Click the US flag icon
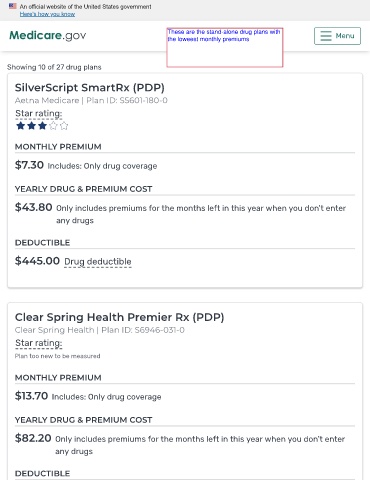Viewport: 370px width, 480px height. tap(13, 6)
